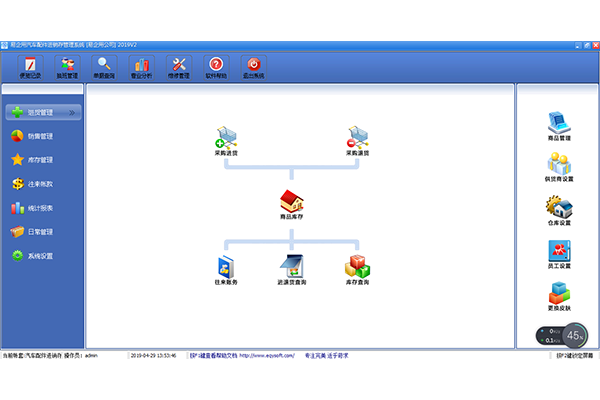The height and width of the screenshot is (400, 600).
Task: Open goods management (商品管理), the blue computer icon
Action: pyautogui.click(x=559, y=126)
